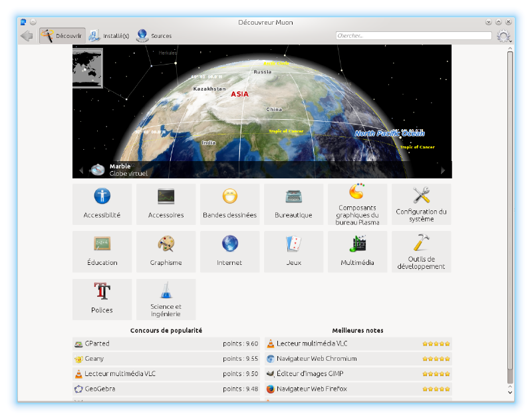Click the GParted app icon
Viewport: 532px width, 420px height.
click(78, 344)
